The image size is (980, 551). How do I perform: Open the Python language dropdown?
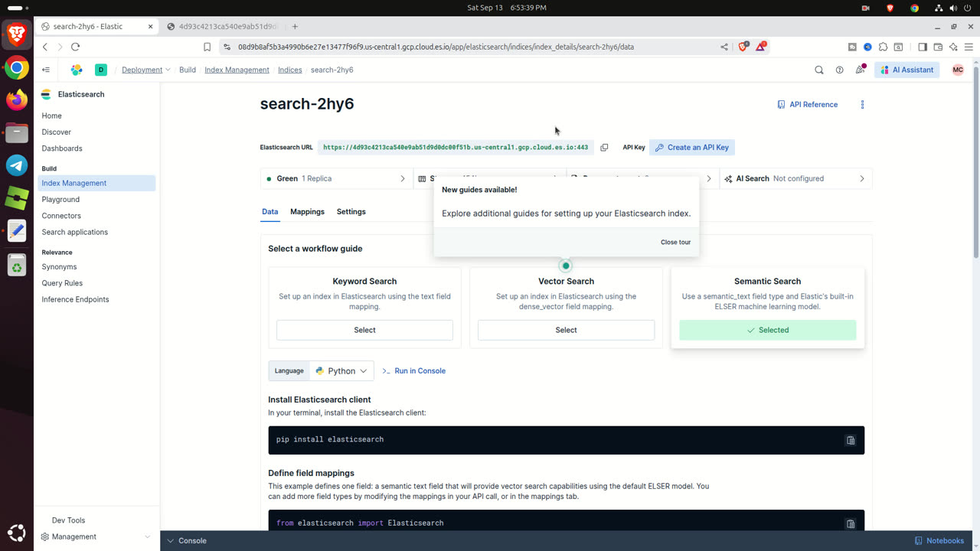(341, 370)
